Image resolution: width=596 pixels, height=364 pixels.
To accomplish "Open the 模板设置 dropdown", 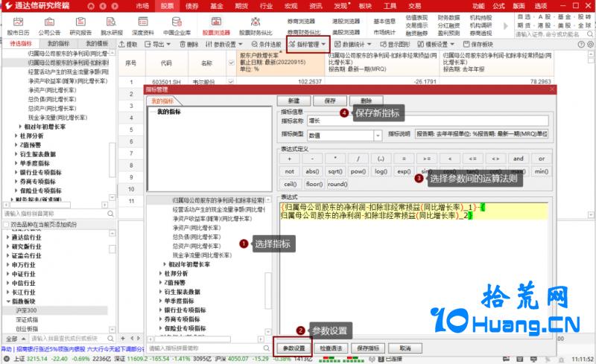I will tap(436, 45).
